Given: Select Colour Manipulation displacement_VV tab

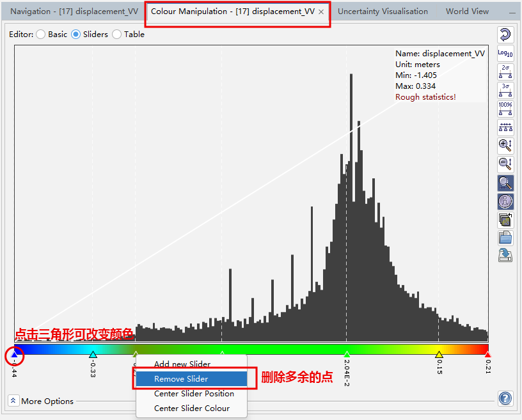Looking at the screenshot, I should 232,12.
